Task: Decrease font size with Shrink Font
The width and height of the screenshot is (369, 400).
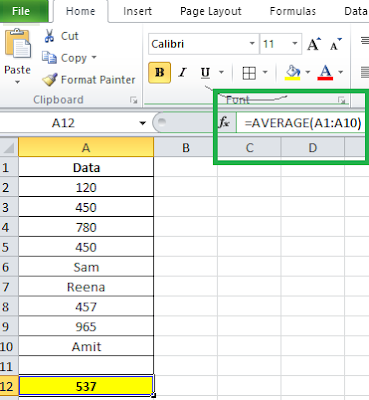Action: click(336, 44)
